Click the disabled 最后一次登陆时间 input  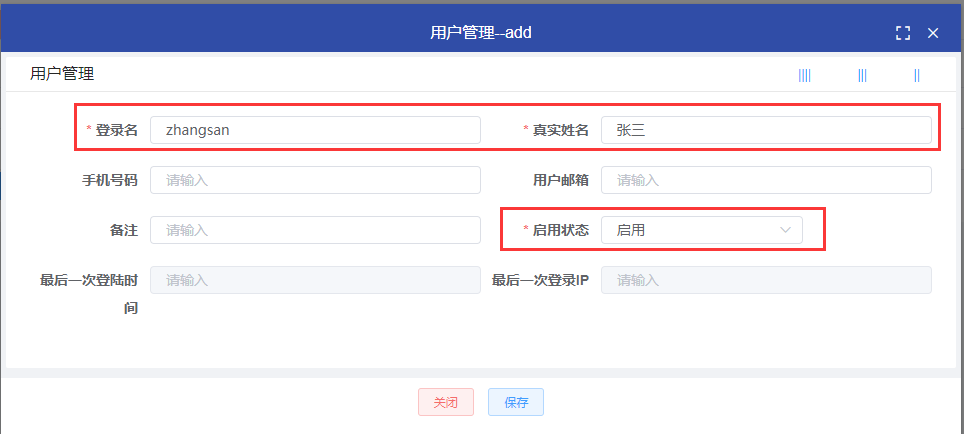315,280
